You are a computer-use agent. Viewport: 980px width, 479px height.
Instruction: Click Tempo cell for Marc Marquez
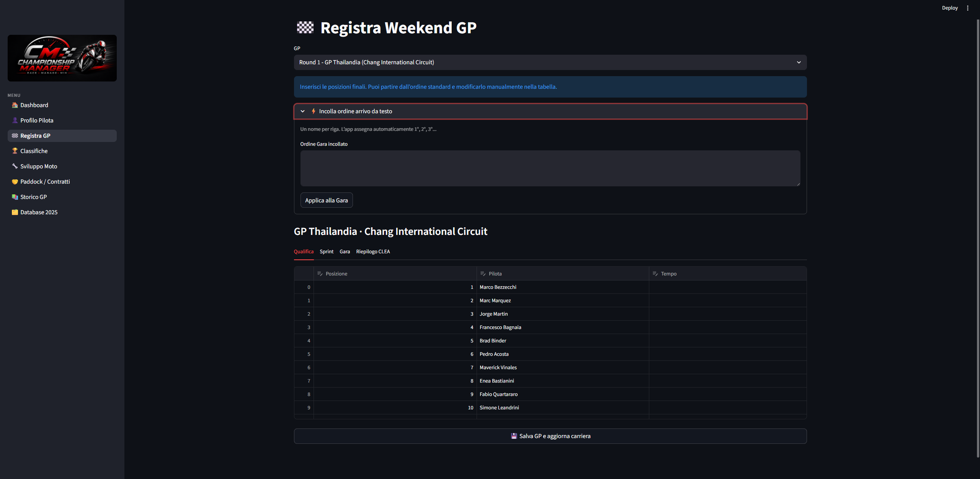pos(728,300)
